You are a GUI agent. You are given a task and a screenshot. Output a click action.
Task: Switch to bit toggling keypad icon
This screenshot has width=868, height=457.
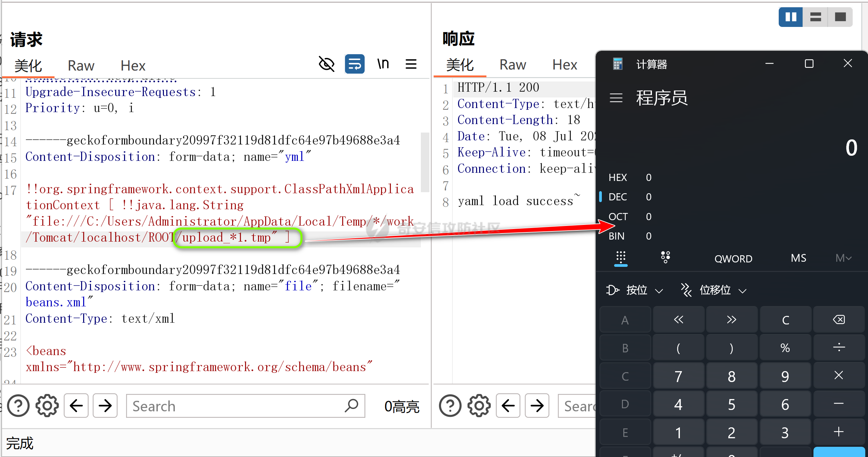tap(666, 257)
